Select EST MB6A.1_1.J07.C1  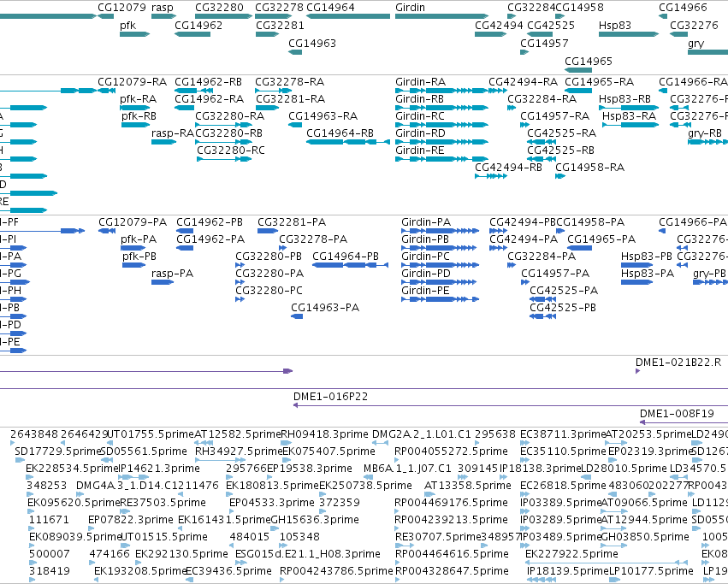[x=369, y=477]
